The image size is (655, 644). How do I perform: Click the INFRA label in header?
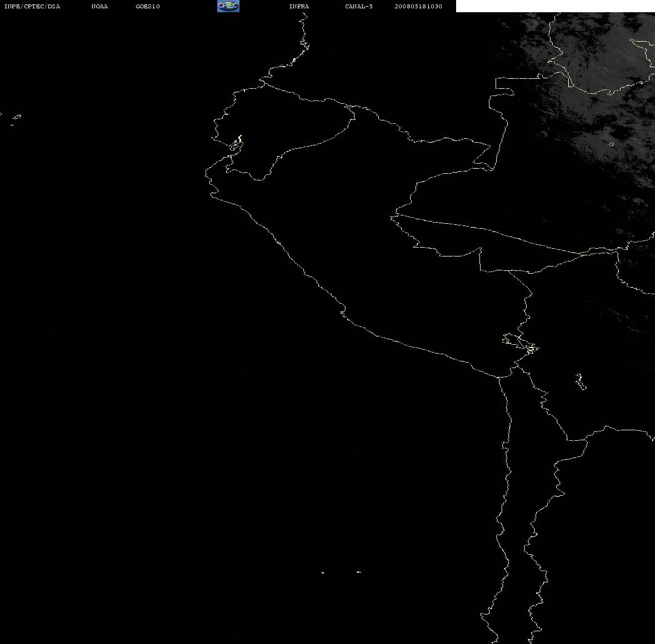tap(299, 6)
